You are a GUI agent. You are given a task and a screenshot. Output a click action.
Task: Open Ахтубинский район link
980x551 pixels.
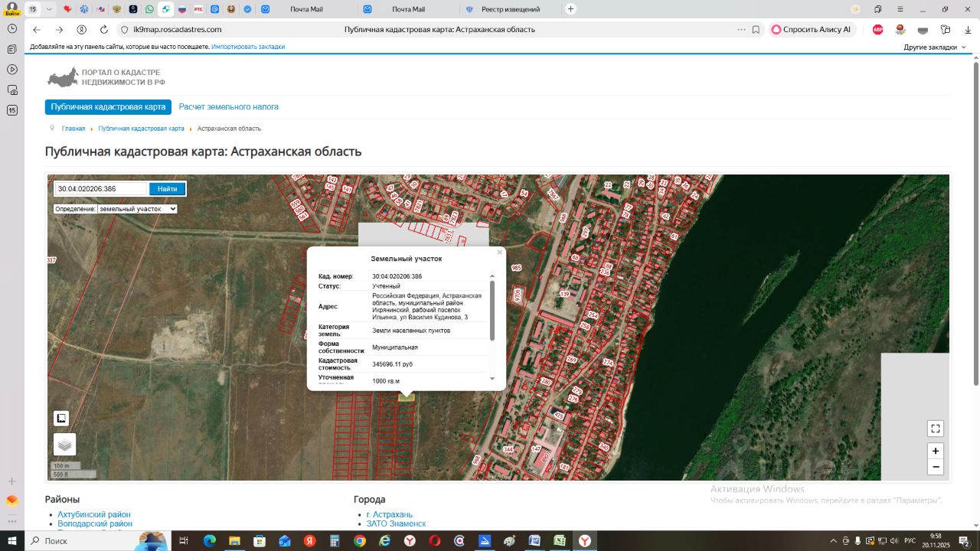pos(94,514)
